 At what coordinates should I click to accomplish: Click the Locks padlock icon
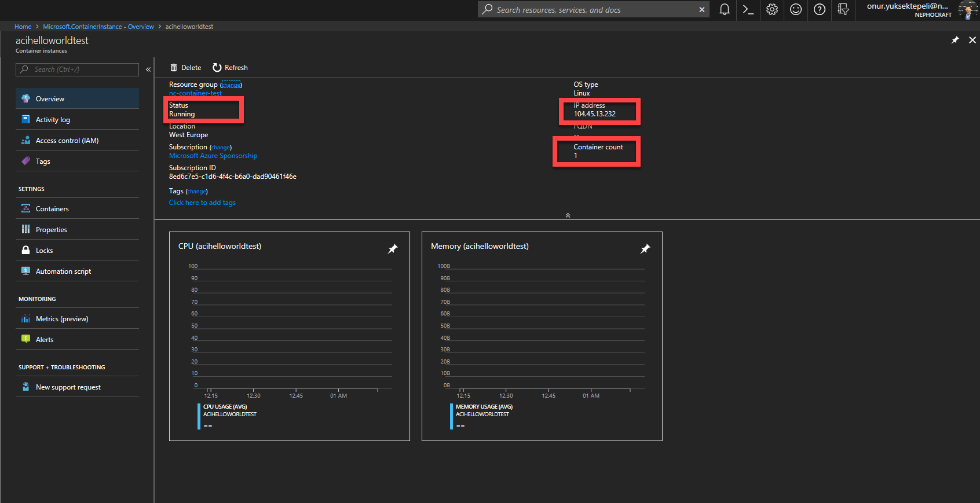pyautogui.click(x=25, y=250)
